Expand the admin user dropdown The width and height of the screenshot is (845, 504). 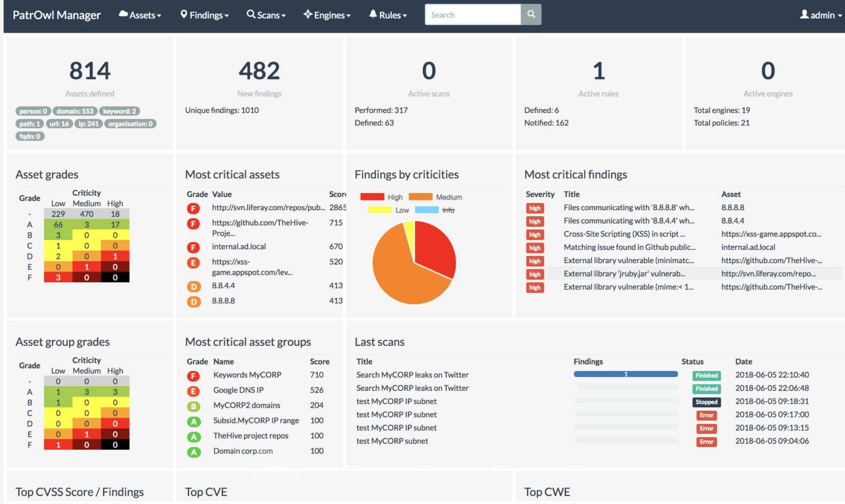820,15
